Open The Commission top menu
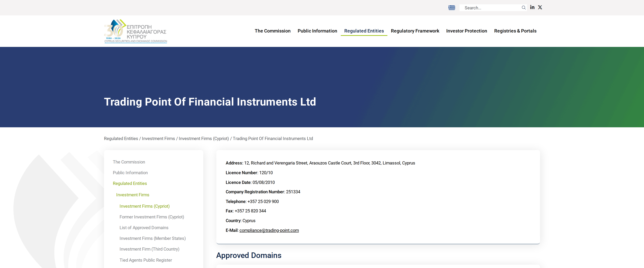Image resolution: width=644 pixels, height=268 pixels. pos(273,31)
